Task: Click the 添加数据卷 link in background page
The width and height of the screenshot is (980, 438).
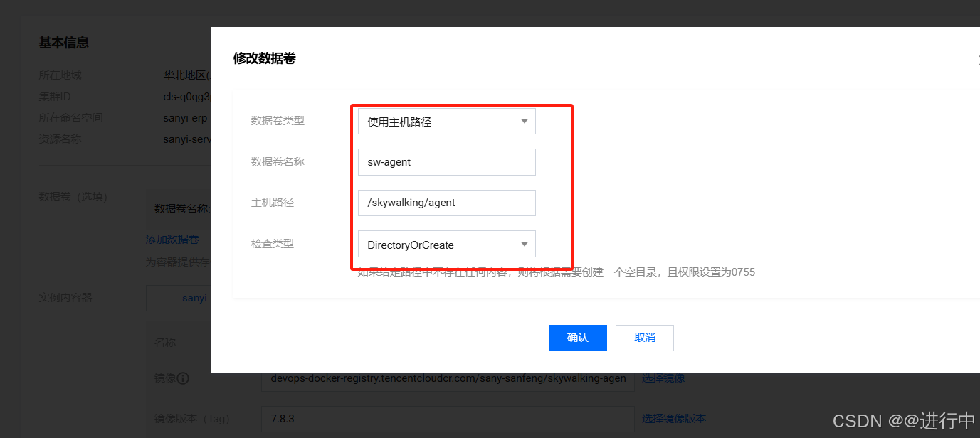Action: pyautogui.click(x=172, y=240)
